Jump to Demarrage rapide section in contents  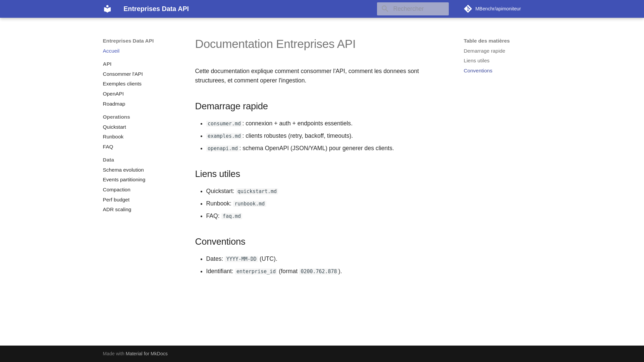(x=484, y=51)
